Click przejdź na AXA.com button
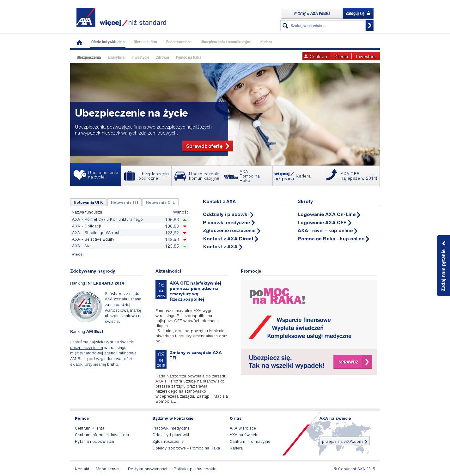 pos(344,441)
